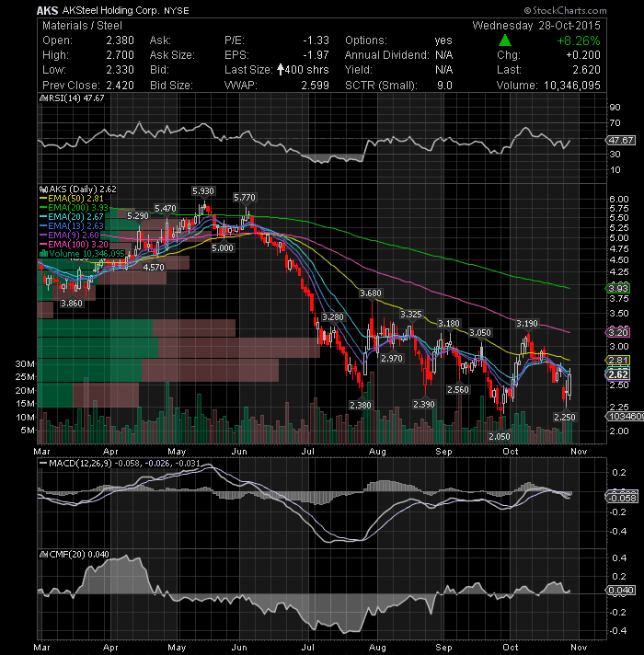
Task: Click the green 3.93 tag on price axis
Action: coord(618,288)
